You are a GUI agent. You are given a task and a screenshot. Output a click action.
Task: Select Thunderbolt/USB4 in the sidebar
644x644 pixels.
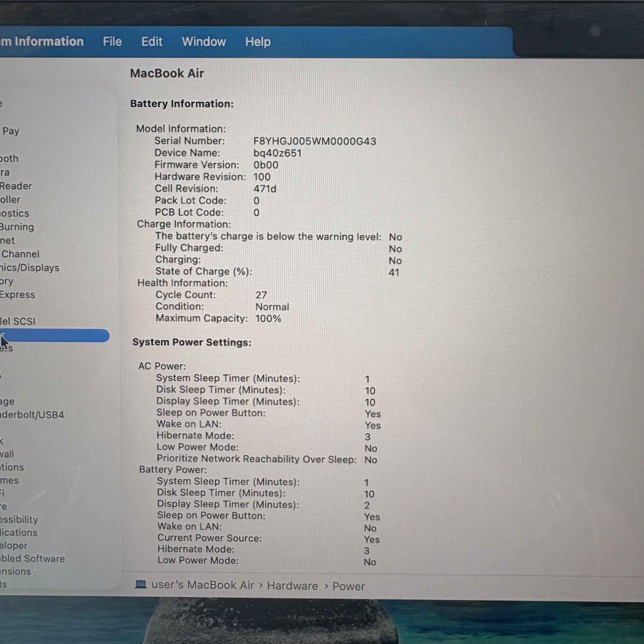coord(32,415)
